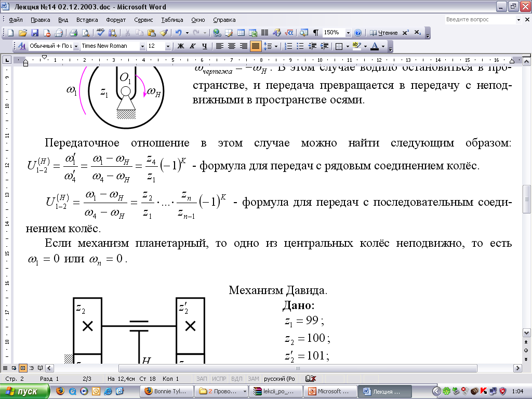This screenshot has height=399, width=532.
Task: Open Microsoft Word Help question icon
Action: coord(357,33)
